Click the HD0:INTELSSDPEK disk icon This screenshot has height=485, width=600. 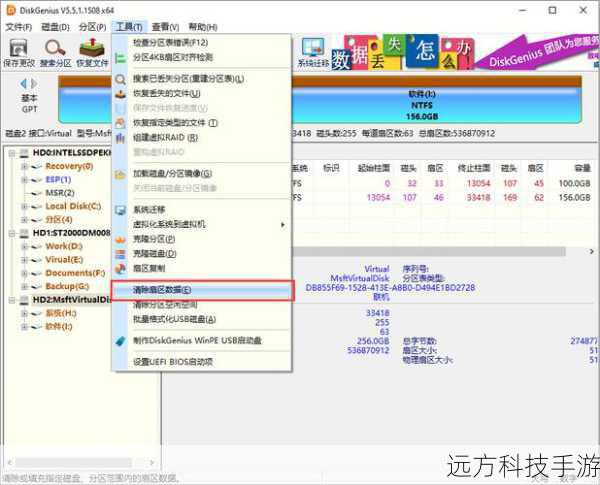[x=24, y=154]
